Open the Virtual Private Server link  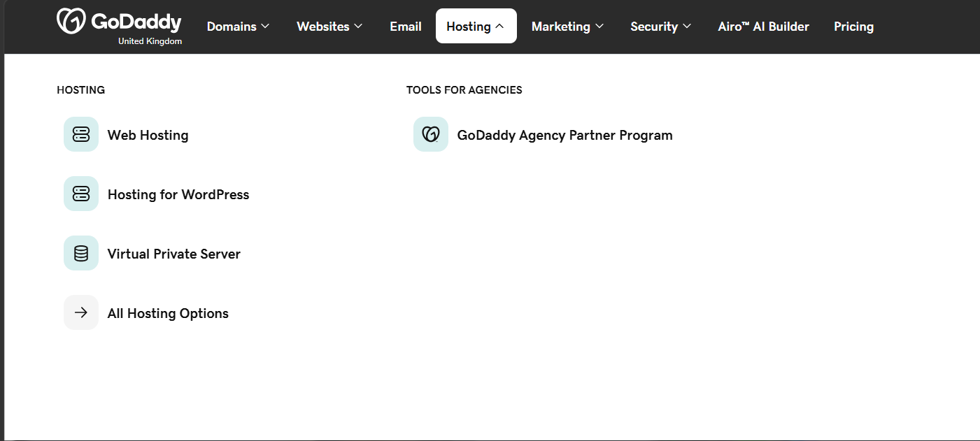(x=174, y=254)
